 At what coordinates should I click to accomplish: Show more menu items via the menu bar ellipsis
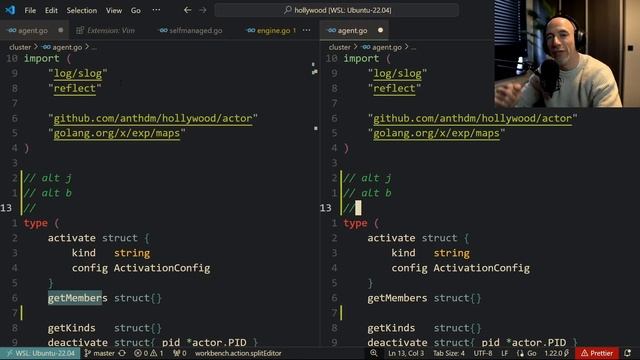(156, 10)
